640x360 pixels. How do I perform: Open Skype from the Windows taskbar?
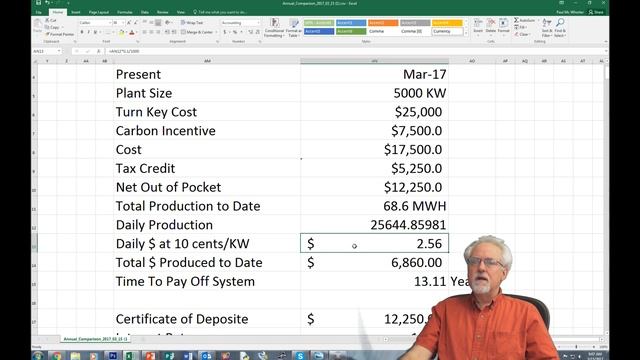[x=300, y=356]
